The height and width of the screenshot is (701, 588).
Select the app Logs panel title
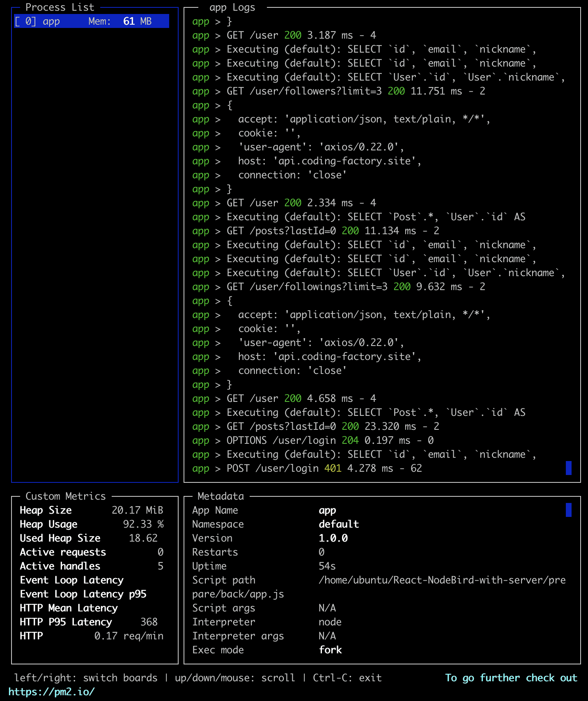pyautogui.click(x=232, y=7)
